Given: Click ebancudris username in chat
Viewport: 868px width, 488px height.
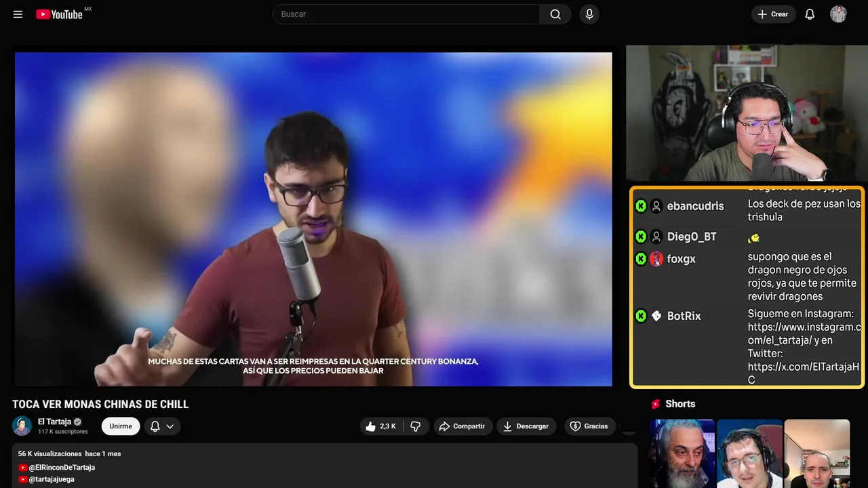Looking at the screenshot, I should [x=696, y=206].
